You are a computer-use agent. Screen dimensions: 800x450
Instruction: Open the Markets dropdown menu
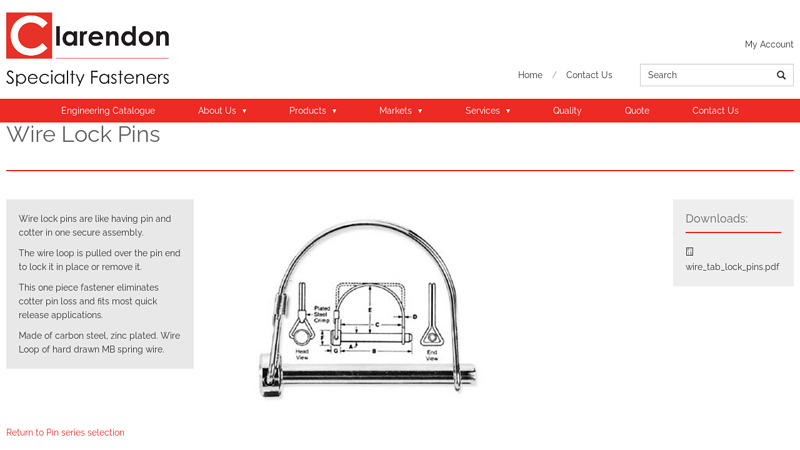(400, 111)
